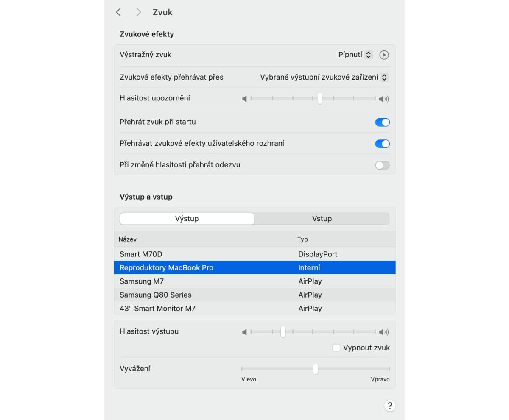
Task: Switch to the Vstup tab
Action: click(322, 219)
